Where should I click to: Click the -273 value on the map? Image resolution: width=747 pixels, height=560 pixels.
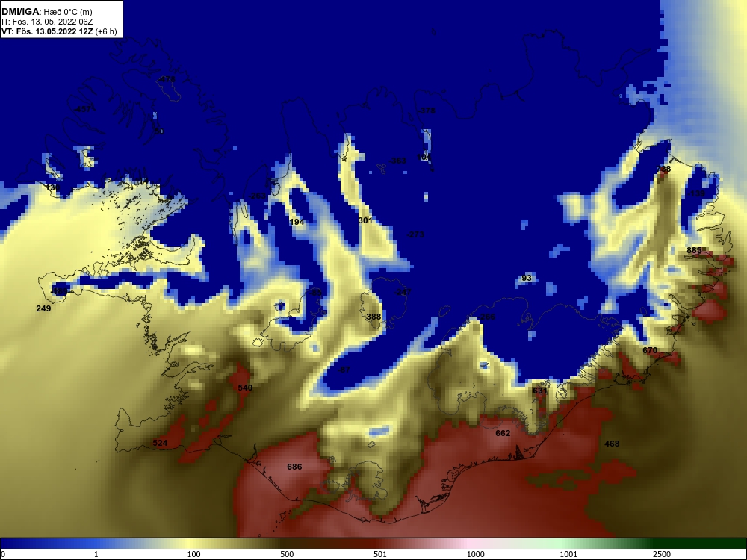pos(415,234)
